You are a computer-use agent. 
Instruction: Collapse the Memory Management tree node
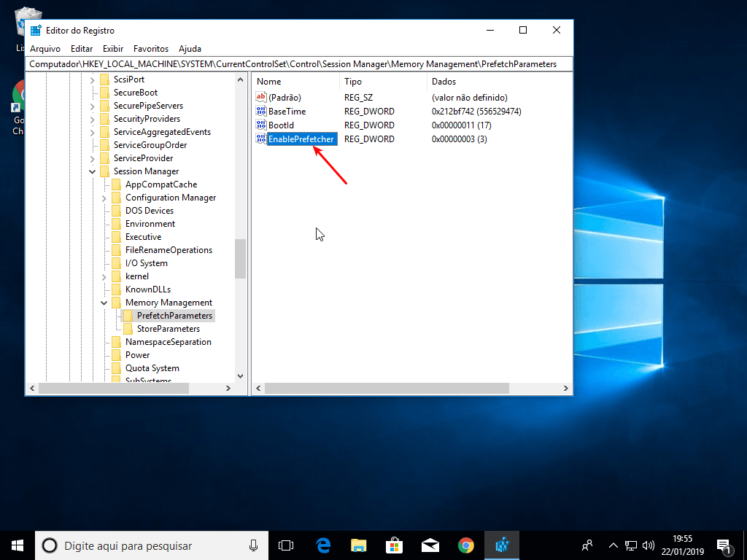103,302
